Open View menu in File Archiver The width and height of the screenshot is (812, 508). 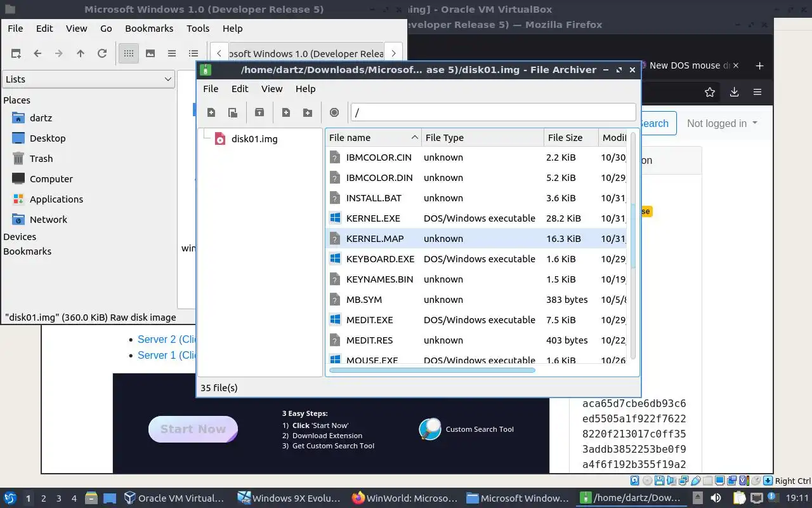point(272,88)
